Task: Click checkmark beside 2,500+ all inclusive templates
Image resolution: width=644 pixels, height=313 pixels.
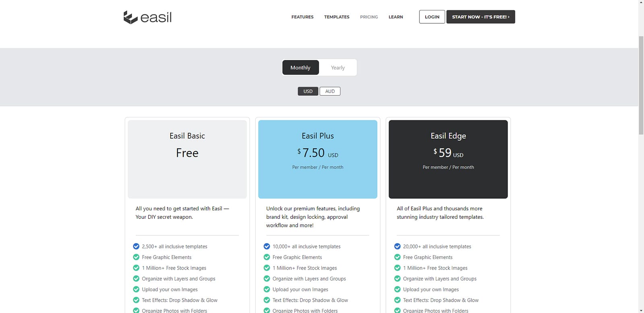Action: point(136,246)
